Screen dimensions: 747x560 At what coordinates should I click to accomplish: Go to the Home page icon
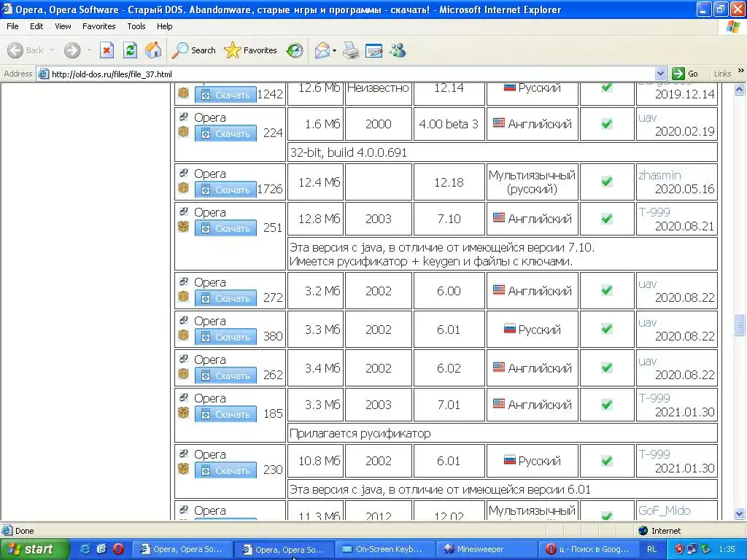click(x=153, y=50)
